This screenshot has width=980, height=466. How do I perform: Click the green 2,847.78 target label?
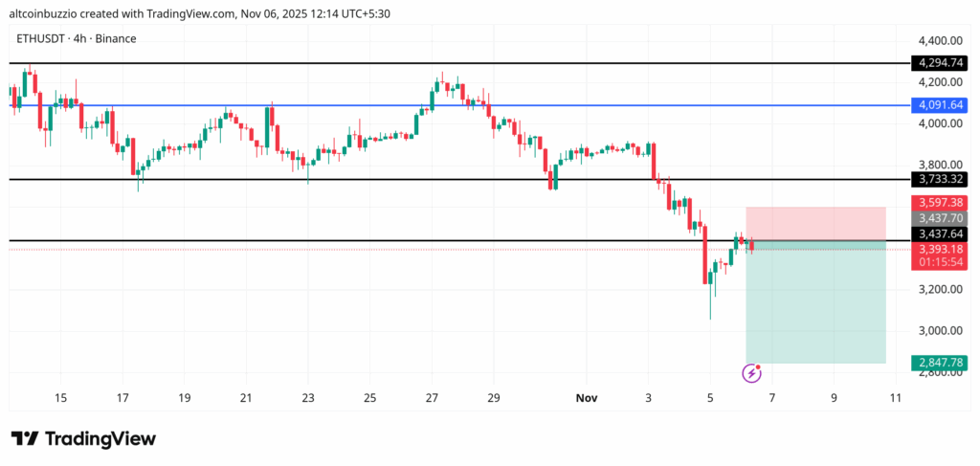(940, 363)
